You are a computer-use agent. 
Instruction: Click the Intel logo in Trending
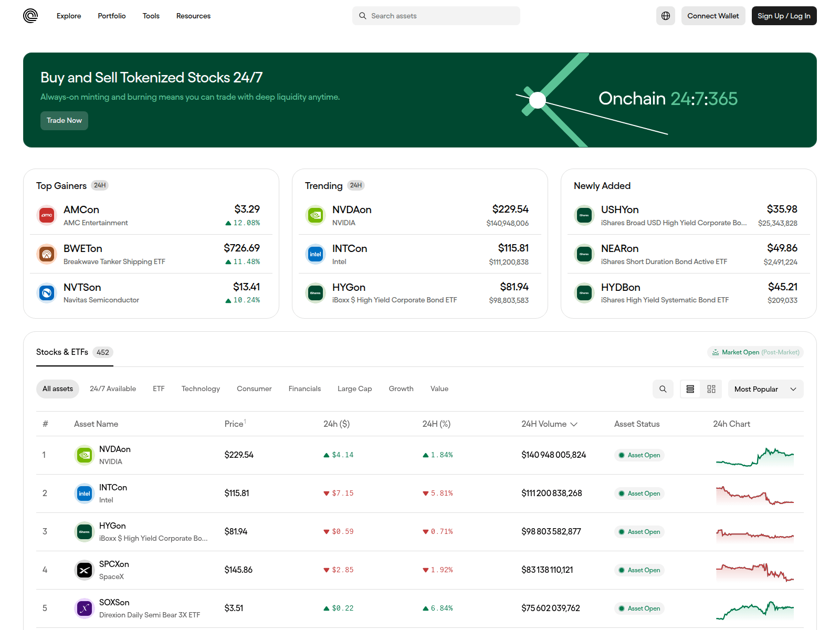click(x=316, y=254)
